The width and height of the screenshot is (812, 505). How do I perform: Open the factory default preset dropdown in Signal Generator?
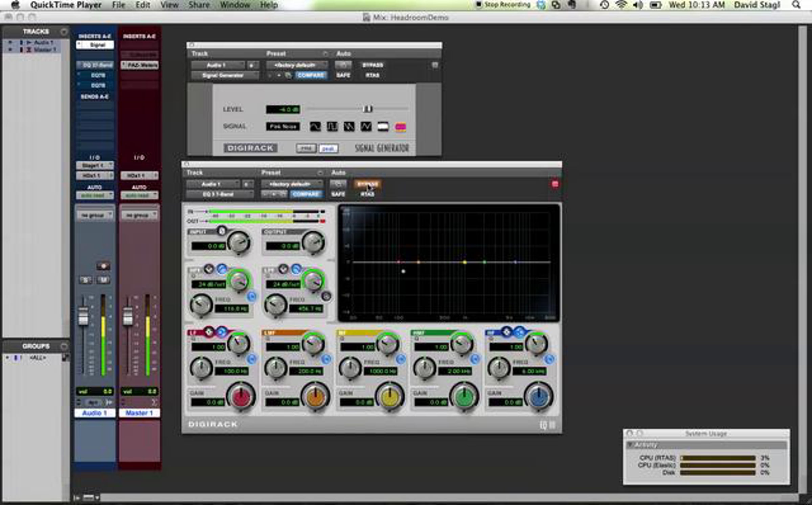297,65
